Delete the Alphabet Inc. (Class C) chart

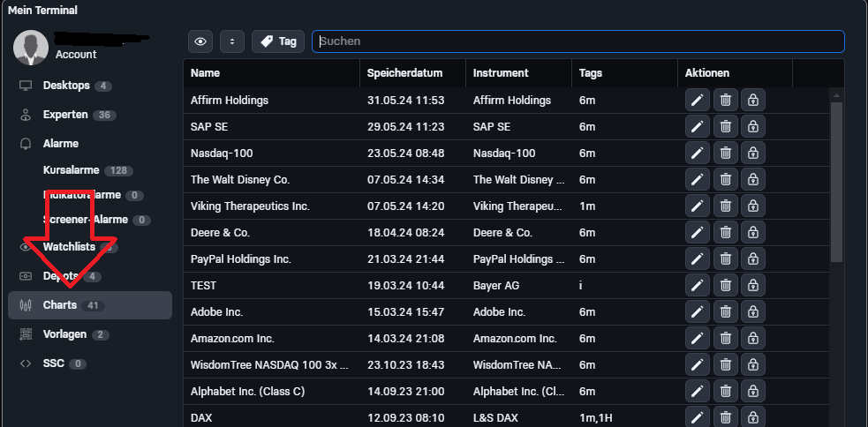pos(725,392)
